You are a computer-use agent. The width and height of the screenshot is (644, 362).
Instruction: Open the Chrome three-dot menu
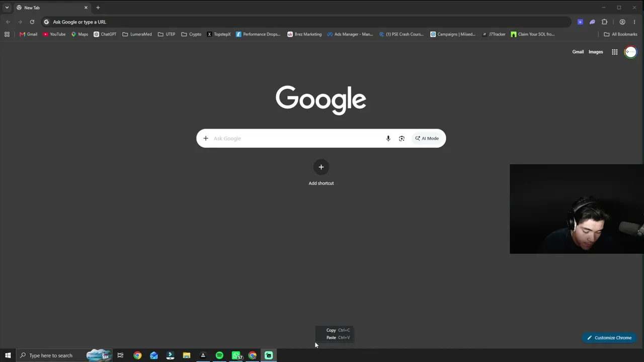(x=634, y=22)
